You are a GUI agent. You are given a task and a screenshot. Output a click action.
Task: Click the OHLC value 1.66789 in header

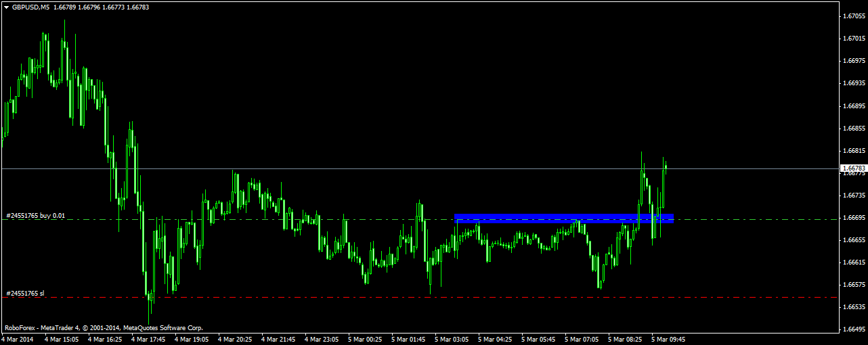[65, 7]
